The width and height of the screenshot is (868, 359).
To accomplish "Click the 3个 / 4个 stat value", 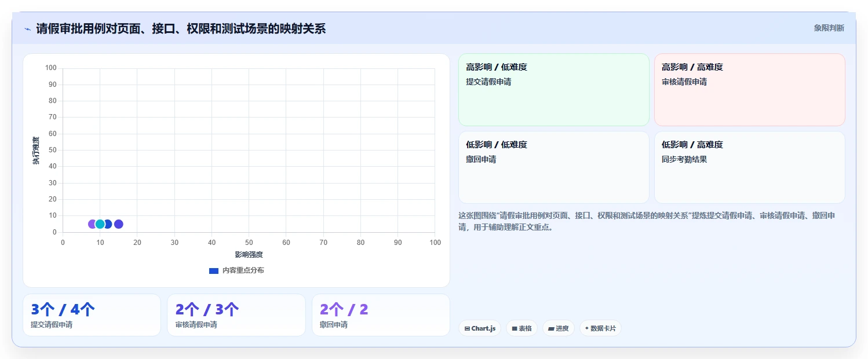I will (63, 310).
